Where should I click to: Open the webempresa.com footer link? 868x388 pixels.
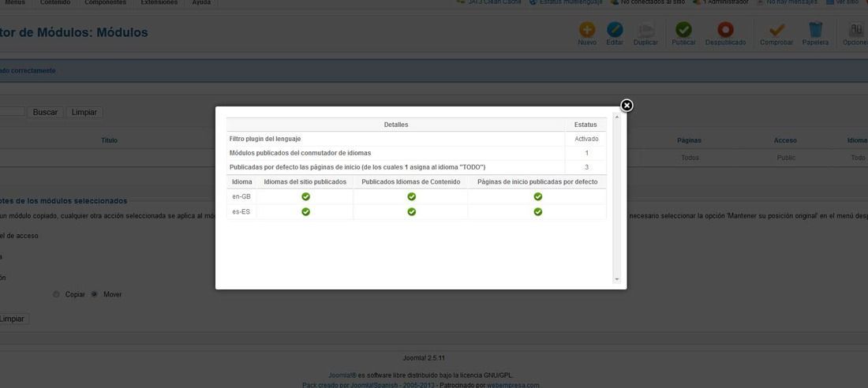tap(513, 385)
